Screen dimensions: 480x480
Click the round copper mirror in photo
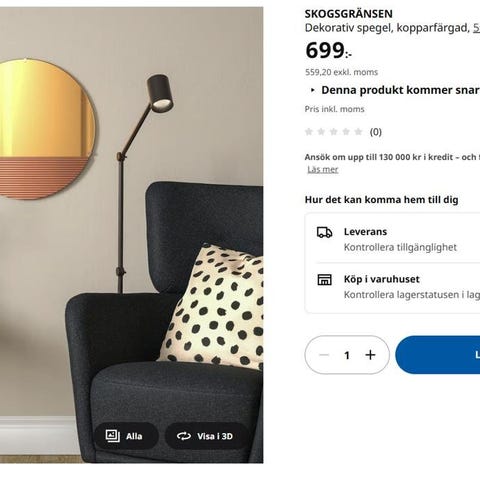click(43, 129)
